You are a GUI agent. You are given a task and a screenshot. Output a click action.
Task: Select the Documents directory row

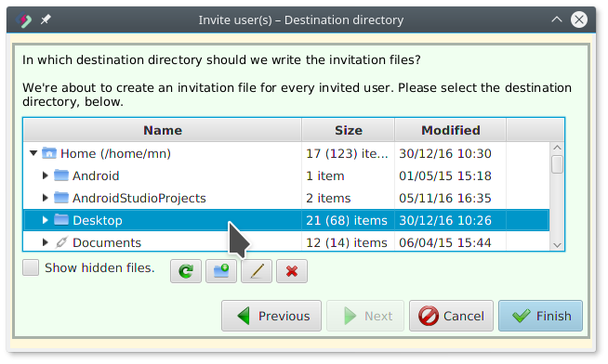click(286, 242)
